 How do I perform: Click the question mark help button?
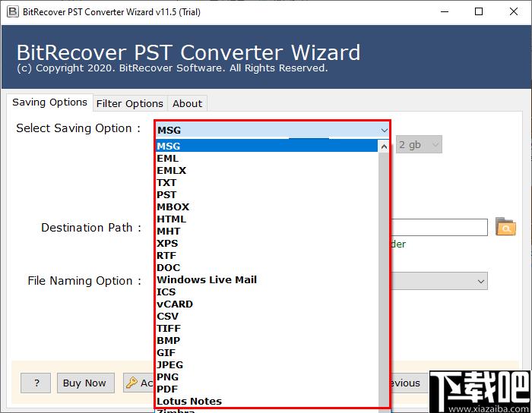tap(36, 383)
